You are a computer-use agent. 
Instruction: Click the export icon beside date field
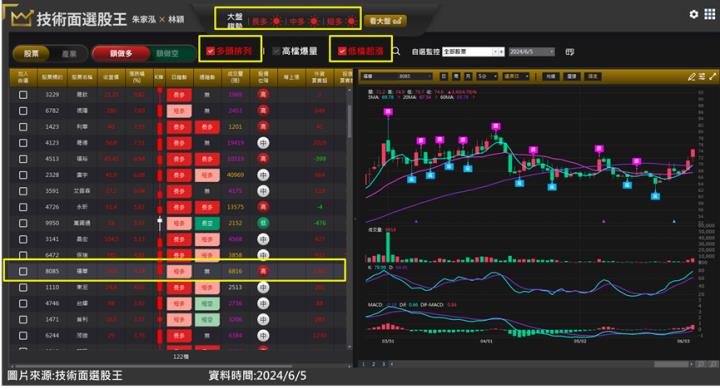(x=569, y=52)
